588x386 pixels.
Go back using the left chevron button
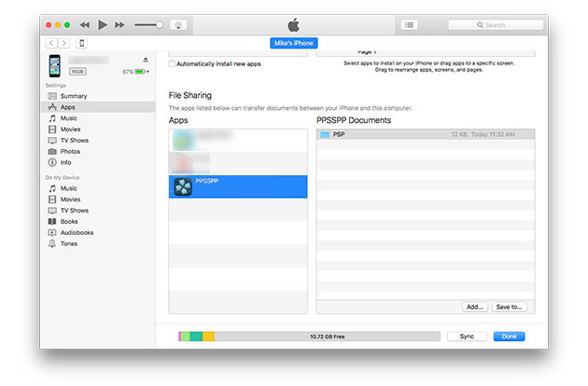[x=50, y=43]
